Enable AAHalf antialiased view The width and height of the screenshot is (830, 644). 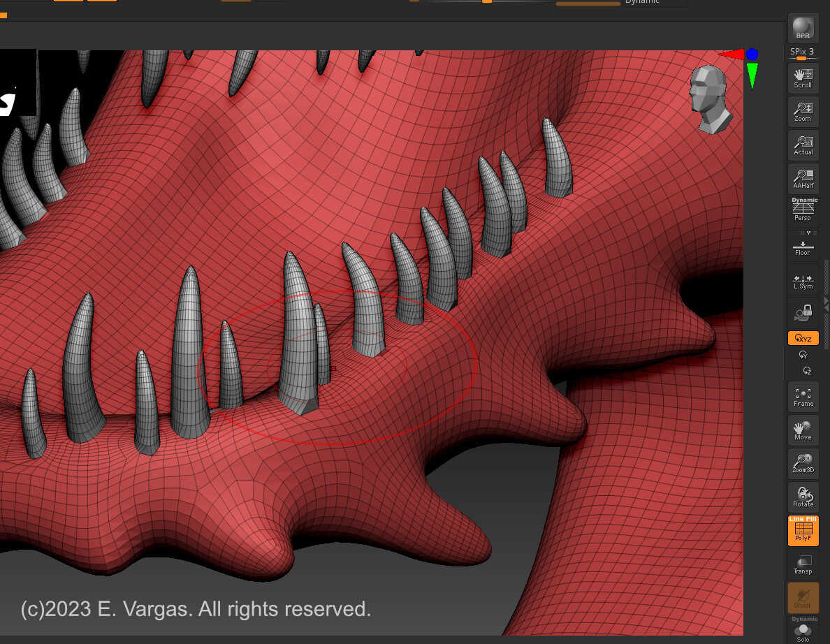click(803, 178)
